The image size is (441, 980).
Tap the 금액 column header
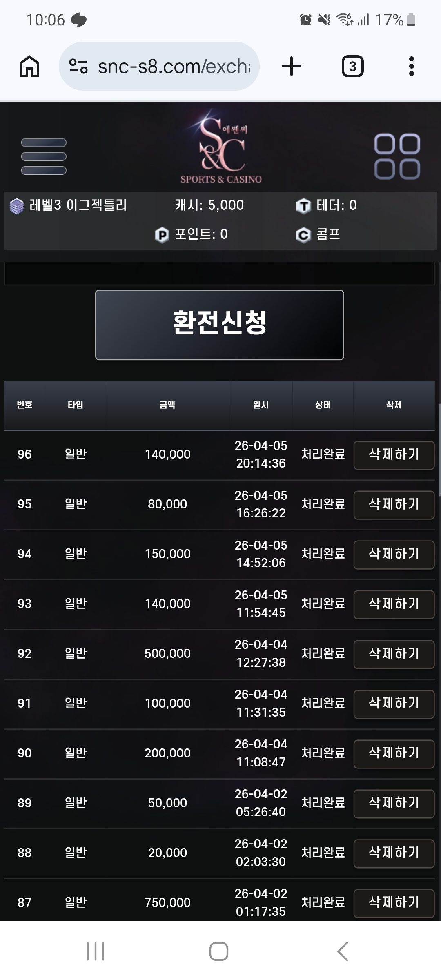[x=167, y=405]
